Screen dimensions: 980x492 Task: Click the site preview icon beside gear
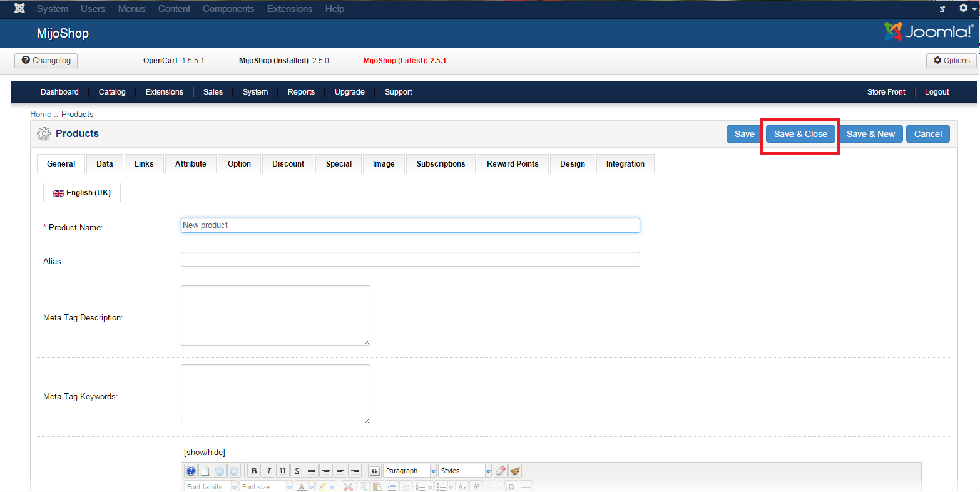(942, 9)
